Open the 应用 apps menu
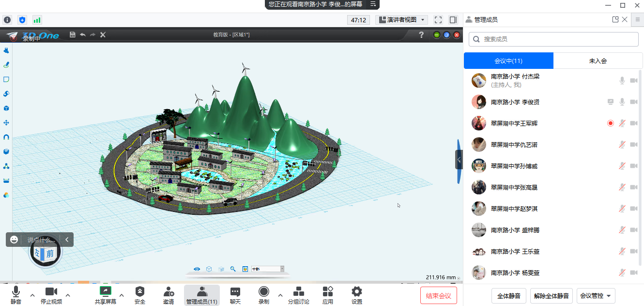The height and width of the screenshot is (306, 644). [328, 295]
